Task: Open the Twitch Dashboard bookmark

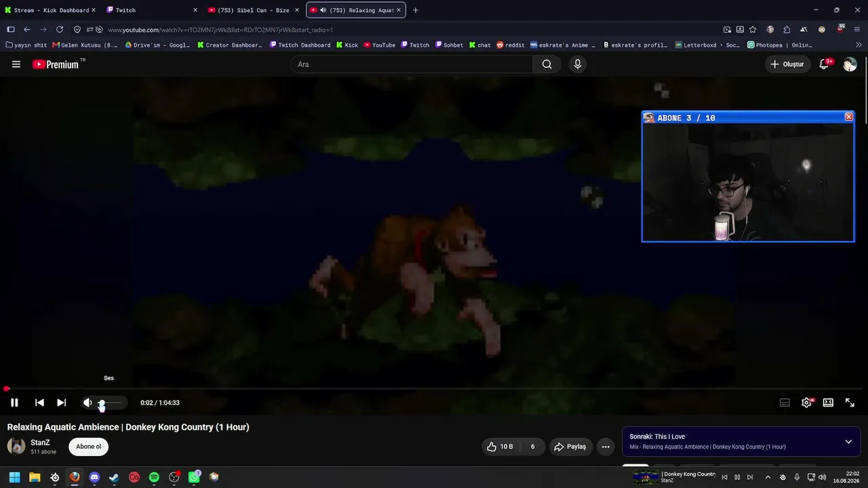Action: point(300,45)
